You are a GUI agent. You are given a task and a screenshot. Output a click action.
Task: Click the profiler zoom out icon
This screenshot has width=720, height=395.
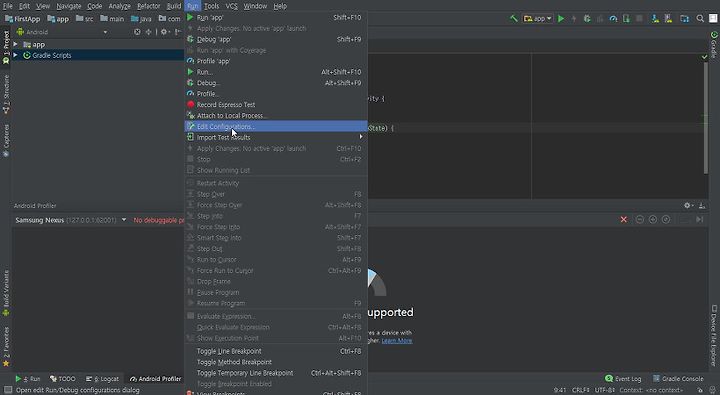pyautogui.click(x=639, y=220)
